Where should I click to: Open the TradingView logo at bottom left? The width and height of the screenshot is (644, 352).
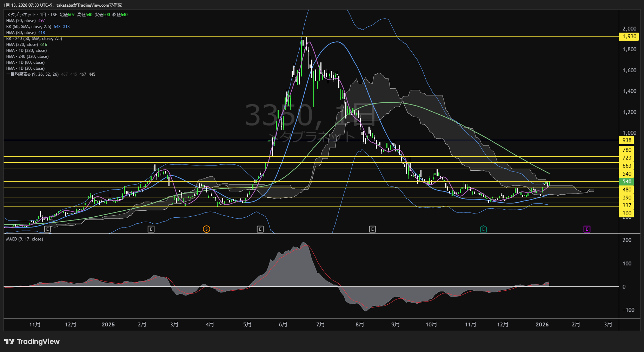click(x=32, y=341)
